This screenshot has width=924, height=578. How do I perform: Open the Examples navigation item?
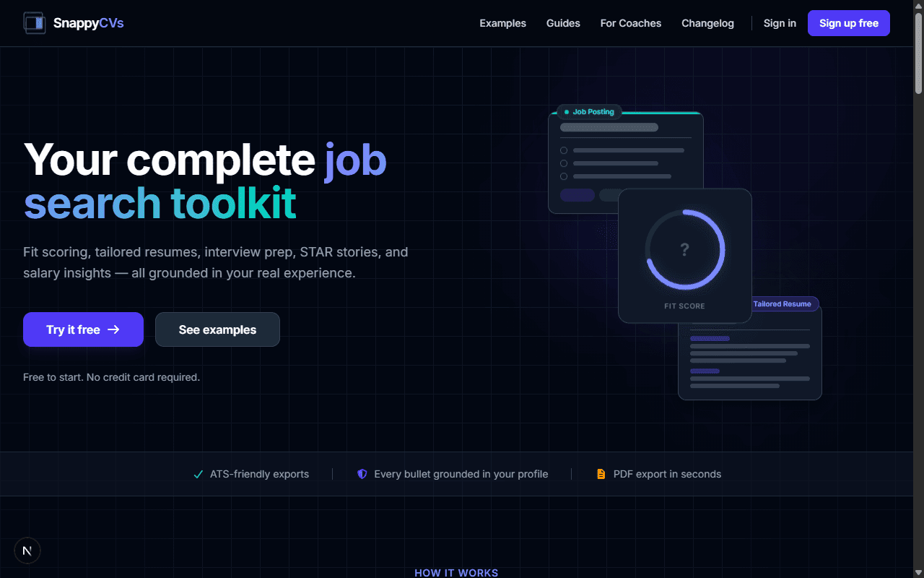(x=502, y=23)
